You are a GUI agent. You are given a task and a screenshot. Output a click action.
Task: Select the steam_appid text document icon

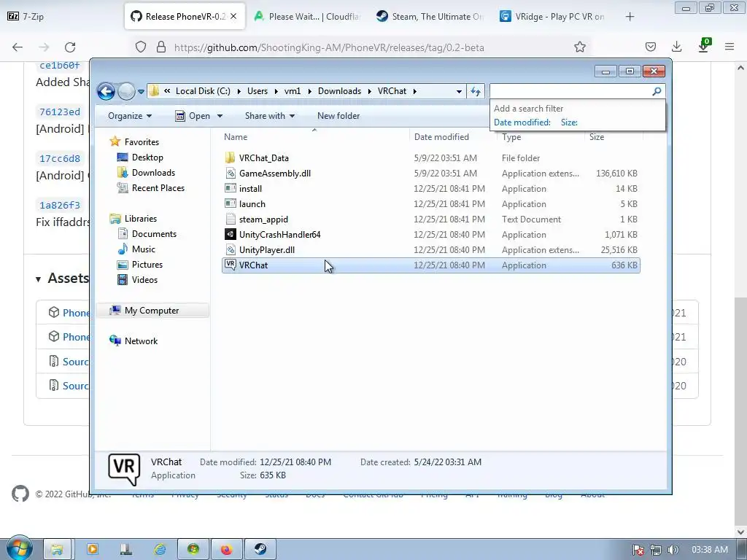[230, 219]
